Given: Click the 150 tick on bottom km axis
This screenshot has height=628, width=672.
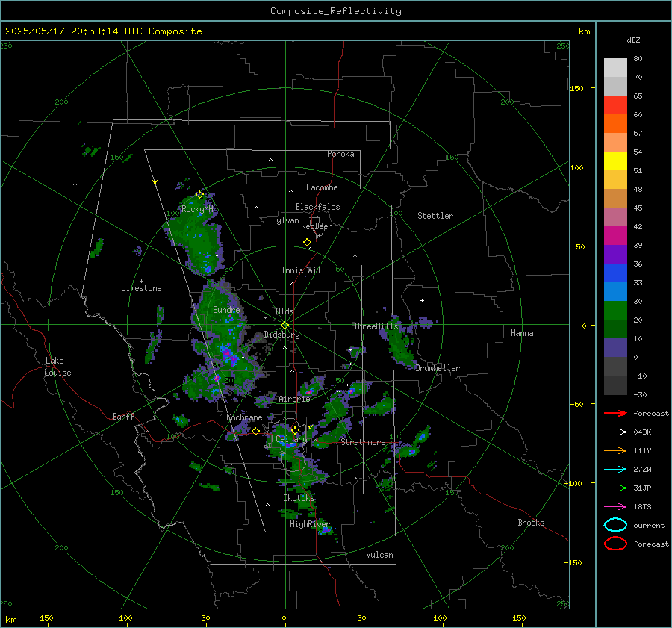Looking at the screenshot, I should [x=519, y=618].
